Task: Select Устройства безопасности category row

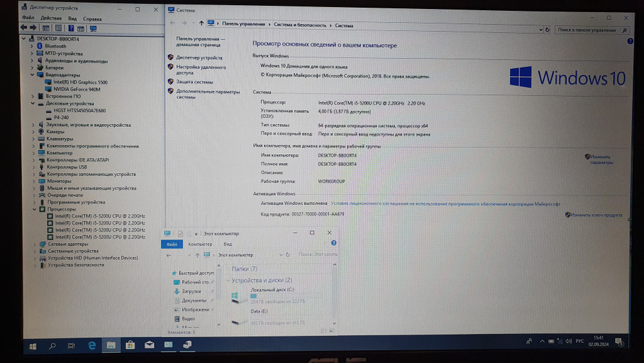Action: coord(76,265)
